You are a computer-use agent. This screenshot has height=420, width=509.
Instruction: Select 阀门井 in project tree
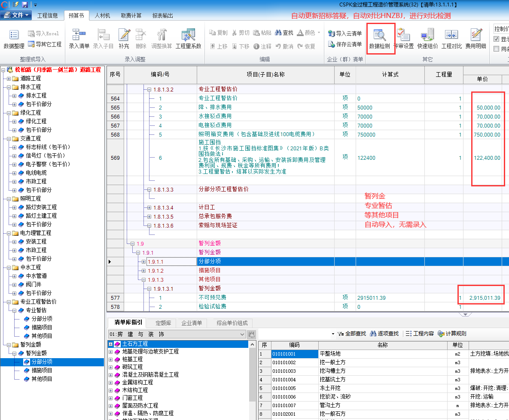(34, 284)
